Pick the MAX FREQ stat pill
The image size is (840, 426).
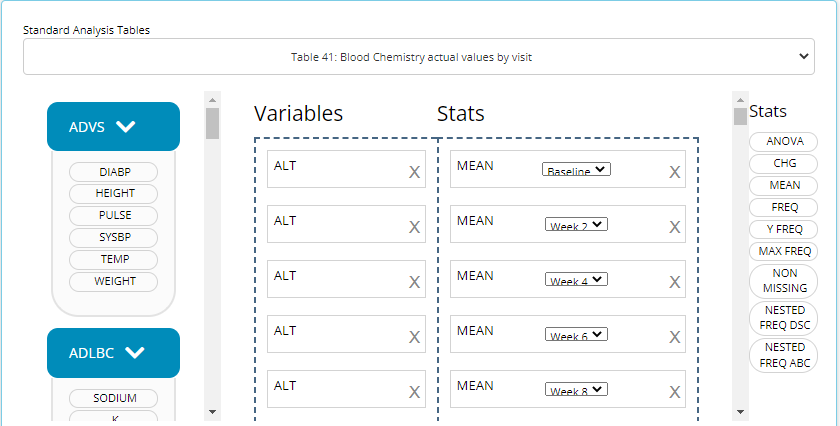coord(783,251)
